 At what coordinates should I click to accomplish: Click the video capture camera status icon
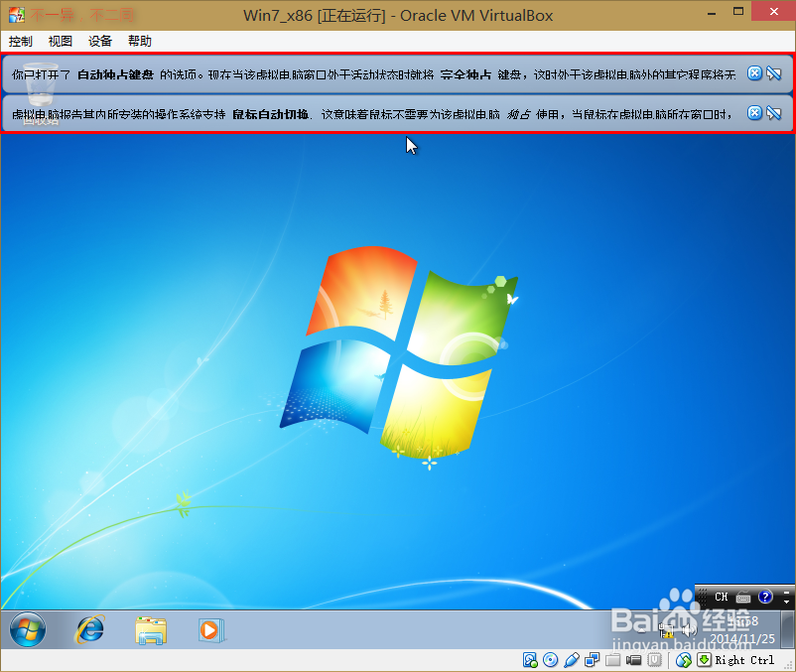pyautogui.click(x=633, y=660)
